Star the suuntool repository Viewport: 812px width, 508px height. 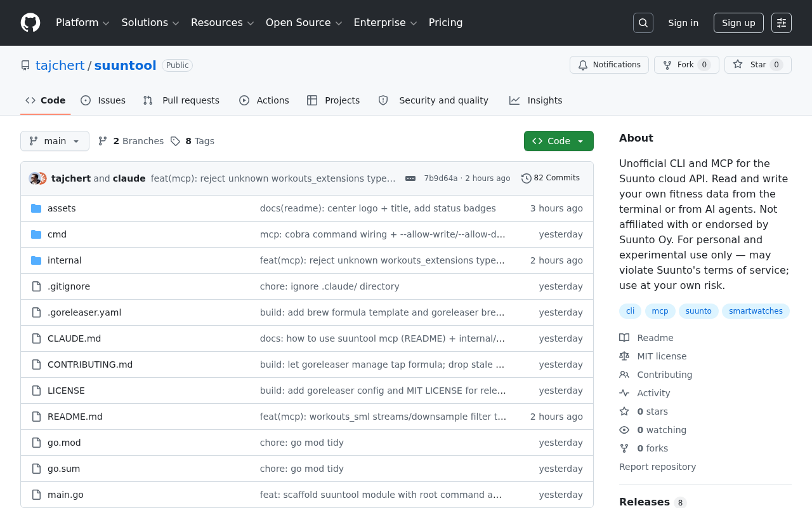point(758,65)
